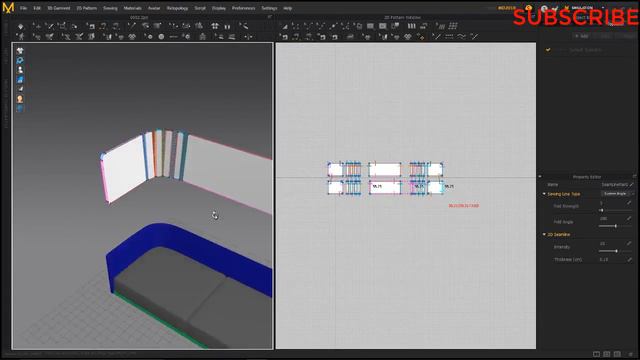Select the Internal Rectangle tool in 2D toolbar
The width and height of the screenshot is (640, 360).
[x=383, y=26]
